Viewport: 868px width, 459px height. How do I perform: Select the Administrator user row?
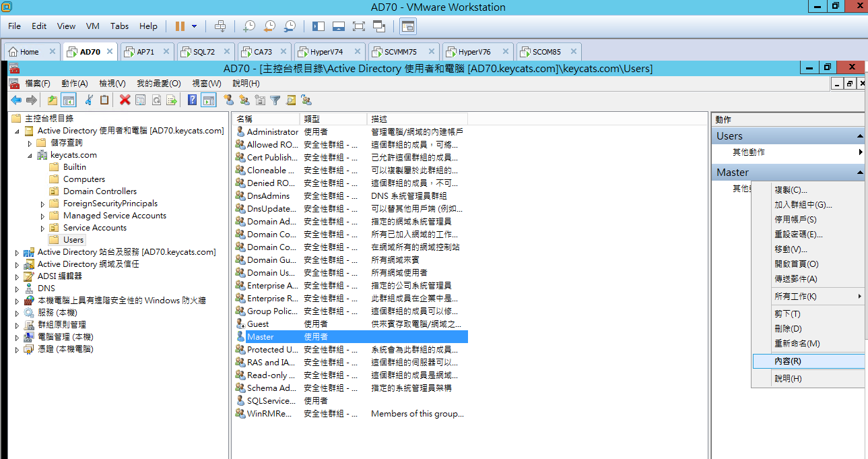(351, 132)
